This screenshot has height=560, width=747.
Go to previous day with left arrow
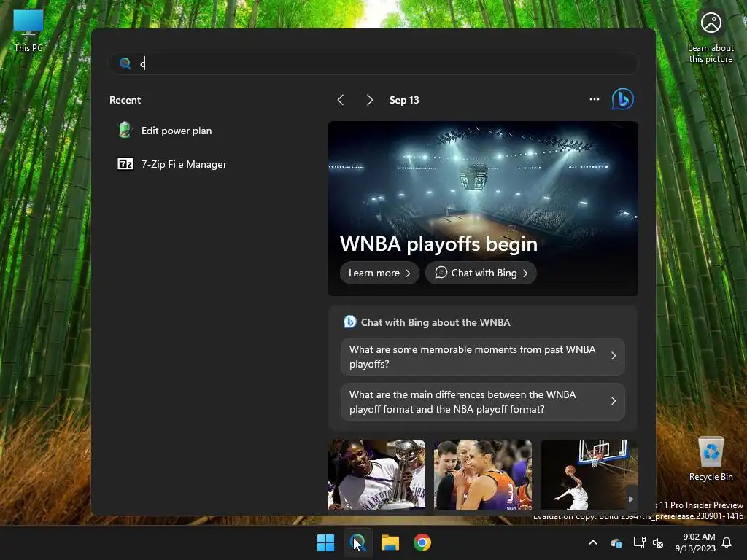coord(340,100)
